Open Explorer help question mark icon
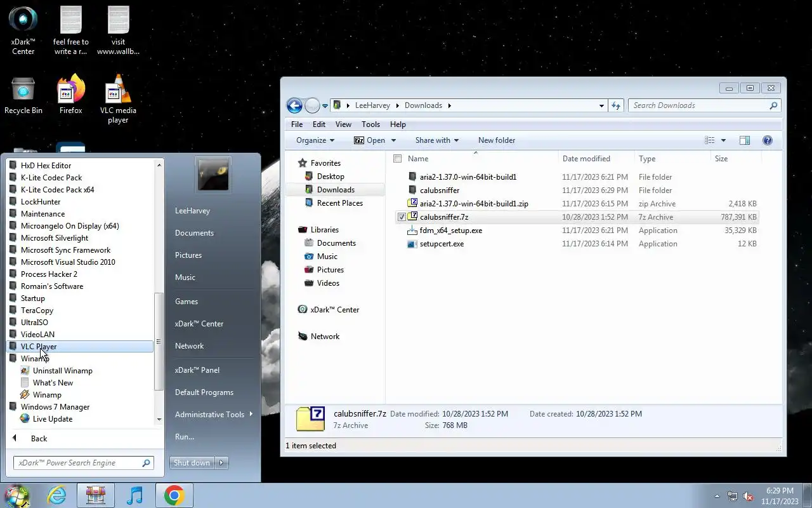 [x=767, y=140]
